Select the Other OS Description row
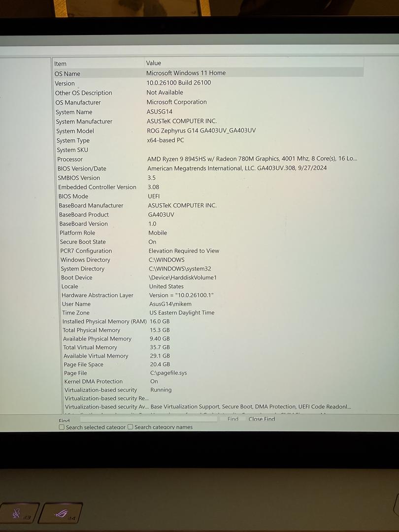Image resolution: width=399 pixels, height=532 pixels. [x=209, y=93]
